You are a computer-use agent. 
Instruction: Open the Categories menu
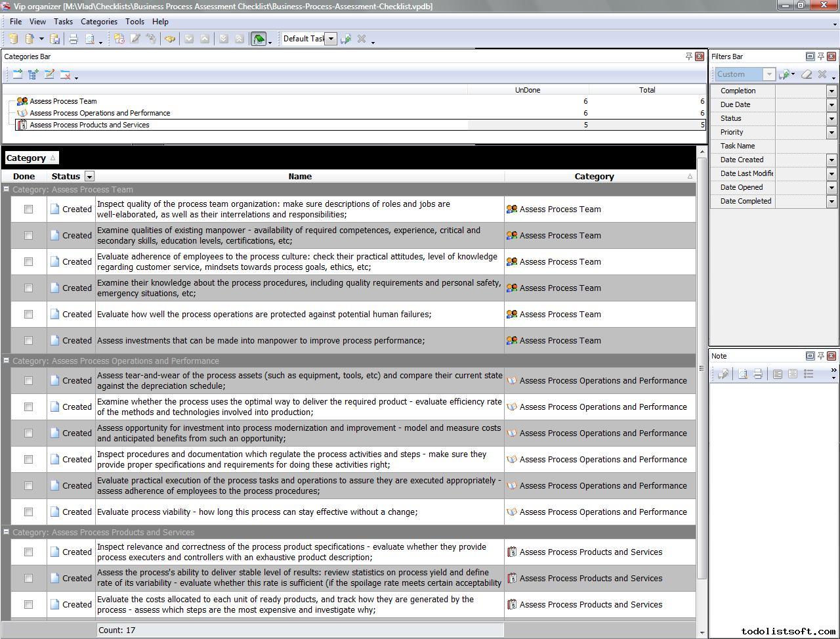98,22
